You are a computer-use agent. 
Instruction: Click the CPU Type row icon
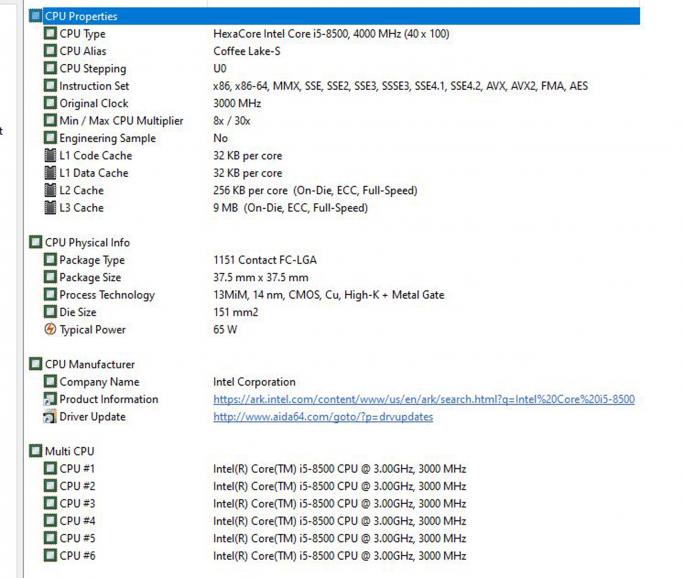click(50, 34)
